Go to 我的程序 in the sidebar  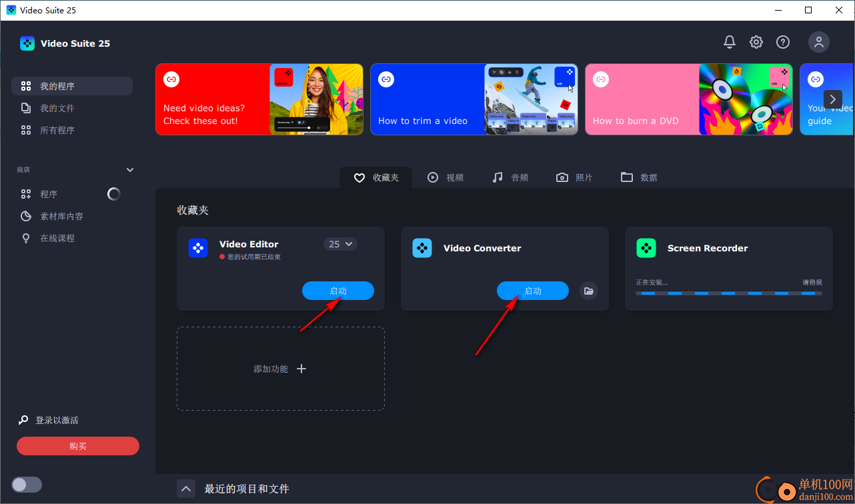point(72,86)
